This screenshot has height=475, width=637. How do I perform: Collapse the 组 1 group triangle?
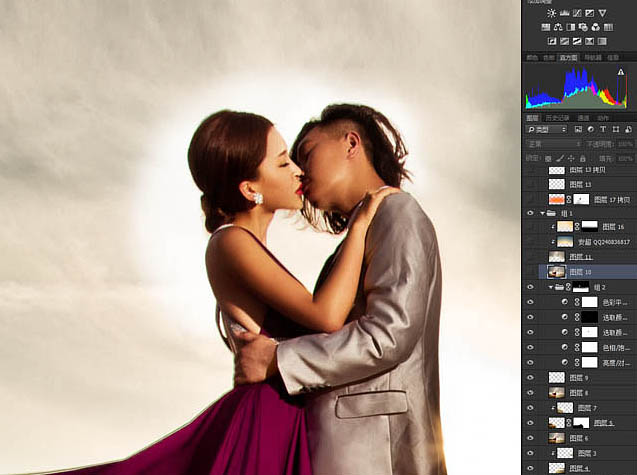coord(542,213)
